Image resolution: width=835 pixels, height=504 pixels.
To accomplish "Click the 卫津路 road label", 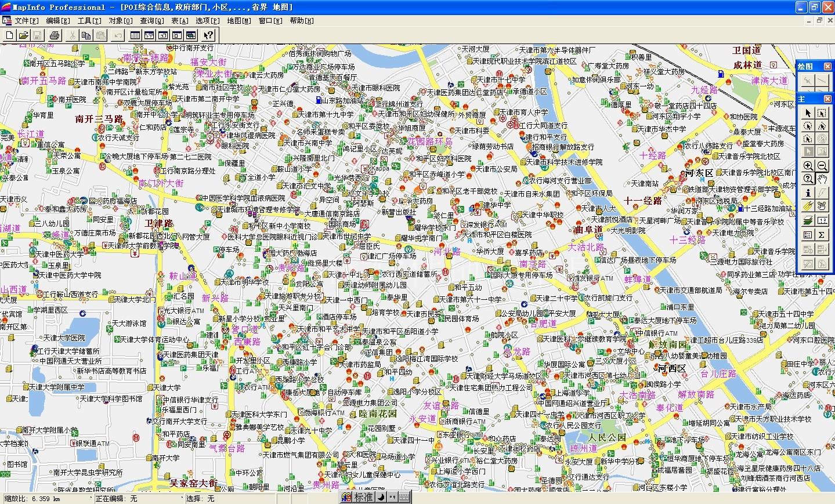I will click(159, 223).
